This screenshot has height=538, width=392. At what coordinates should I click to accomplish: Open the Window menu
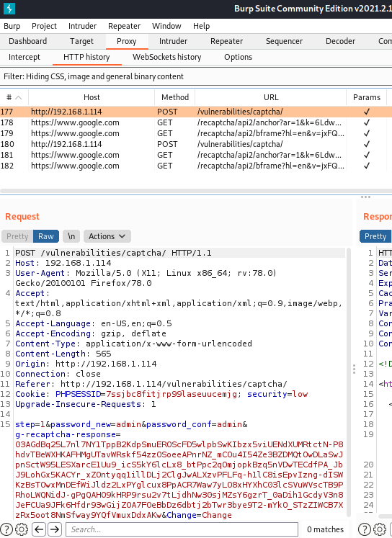coord(166,26)
